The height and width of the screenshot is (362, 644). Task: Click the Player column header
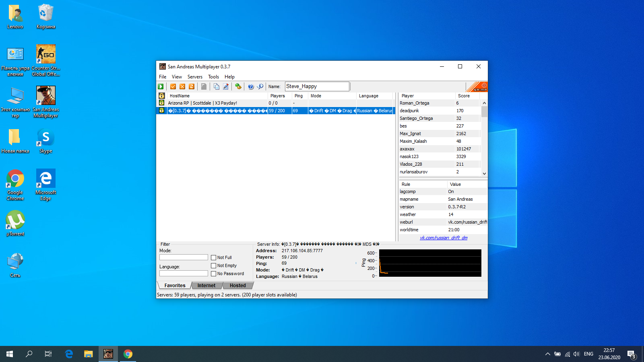coord(427,96)
